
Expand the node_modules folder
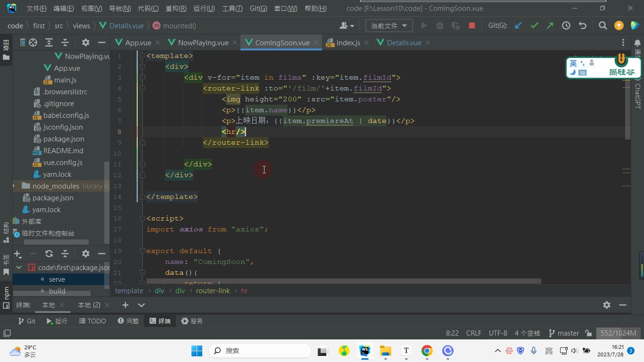click(x=13, y=186)
